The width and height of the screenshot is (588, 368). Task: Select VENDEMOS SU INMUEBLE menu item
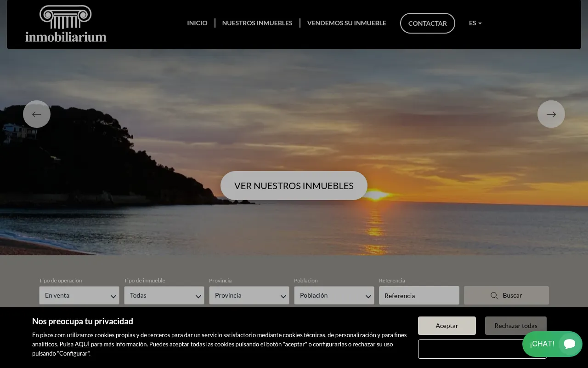(347, 23)
